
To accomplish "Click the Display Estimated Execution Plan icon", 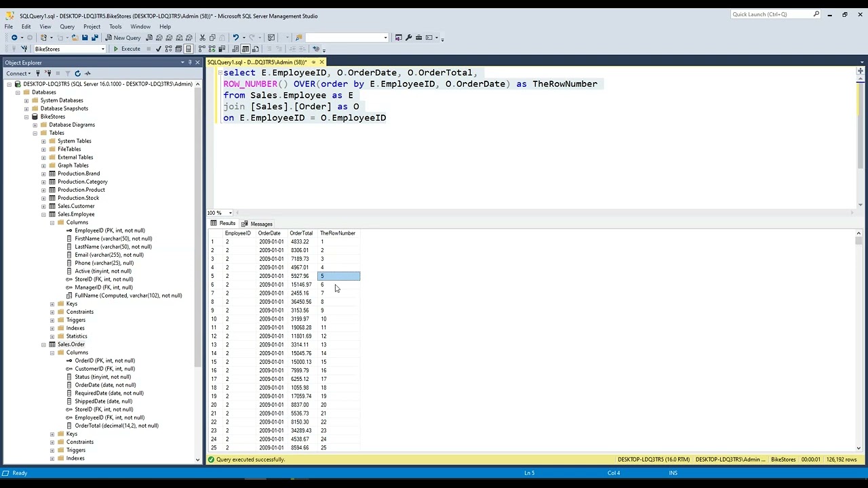I will (x=168, y=49).
